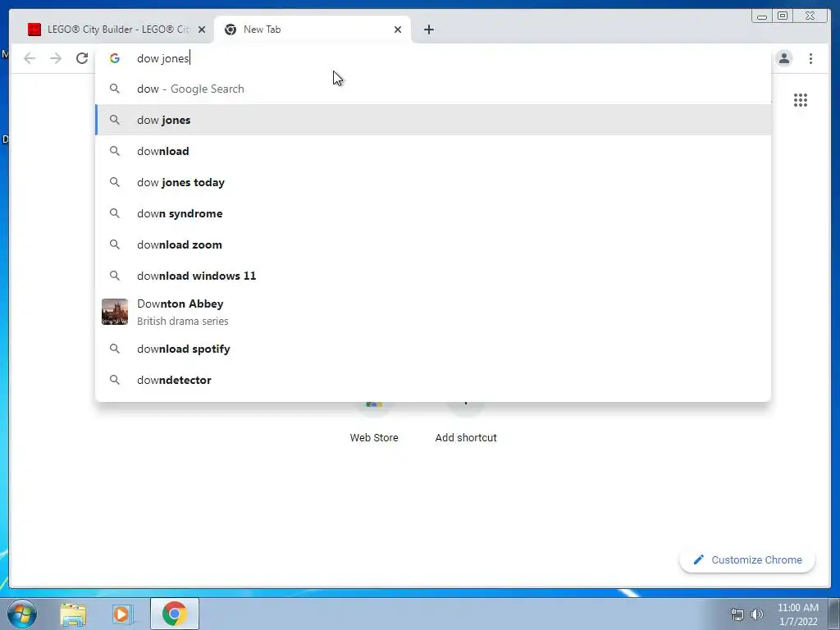Select the 'down syndrome' suggestion
Screen dimensions: 840x630
point(433,213)
